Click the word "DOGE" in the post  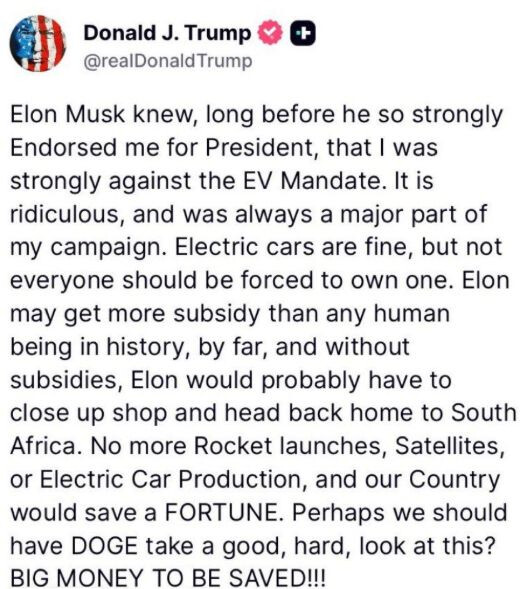105,545
